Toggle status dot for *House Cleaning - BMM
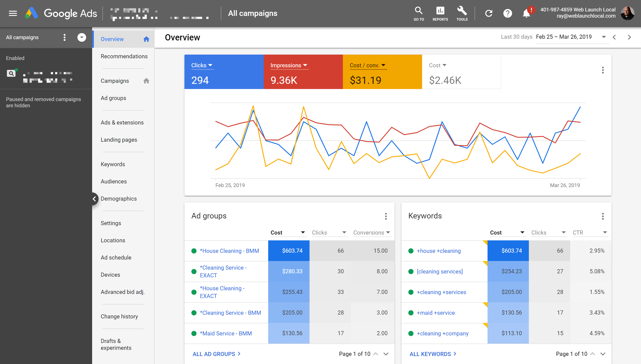 194,251
